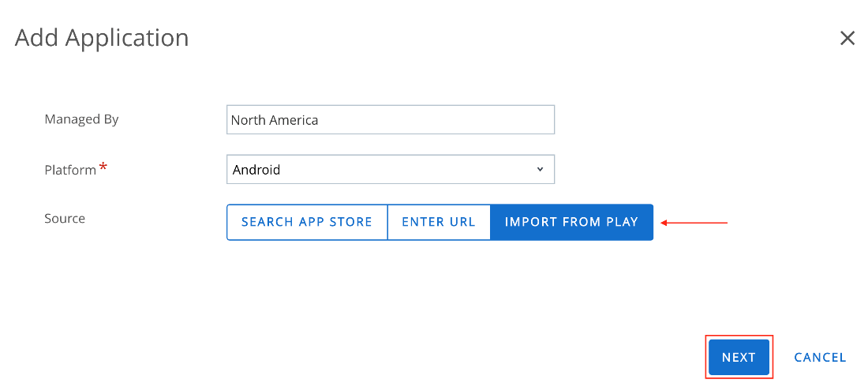Select the Search App Store source
868x387 pixels.
point(307,222)
